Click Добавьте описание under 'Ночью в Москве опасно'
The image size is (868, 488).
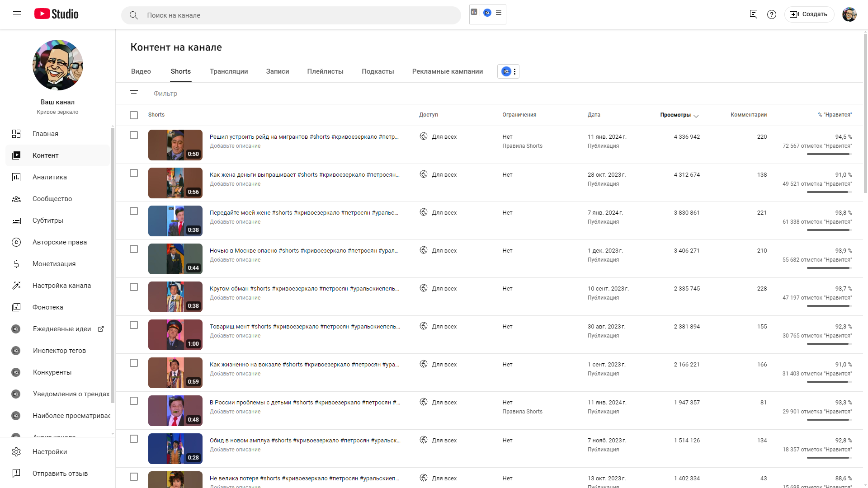coord(235,260)
